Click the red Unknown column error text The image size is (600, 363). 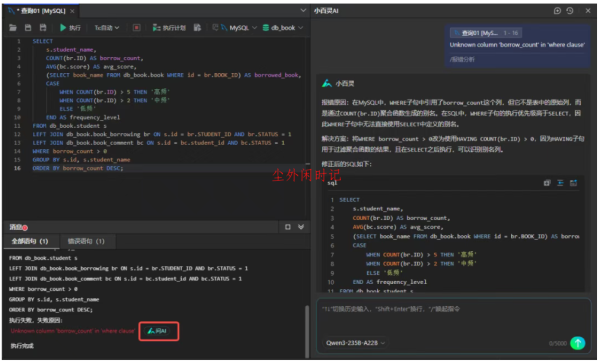coord(72,331)
